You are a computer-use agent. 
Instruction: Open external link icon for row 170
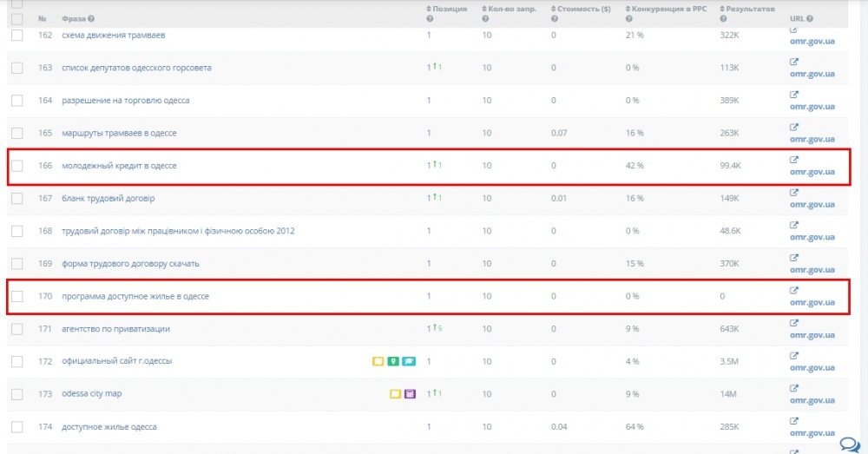click(793, 291)
